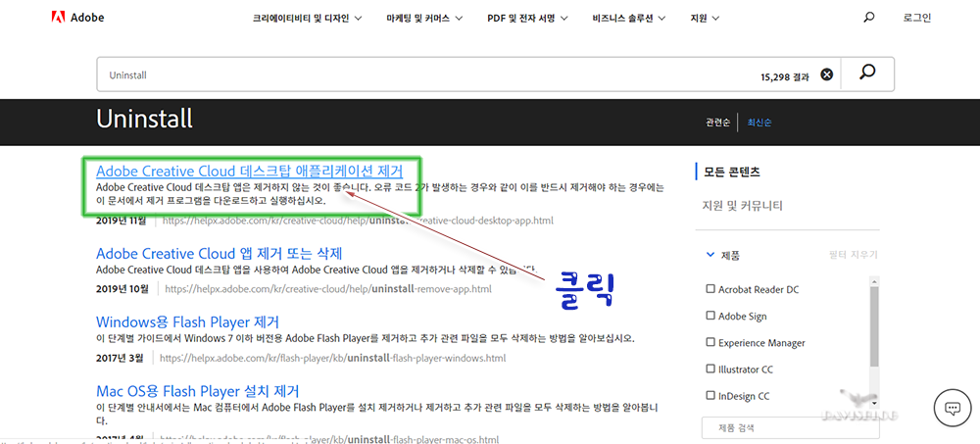Submit search with the magnifier button

pos(867,74)
